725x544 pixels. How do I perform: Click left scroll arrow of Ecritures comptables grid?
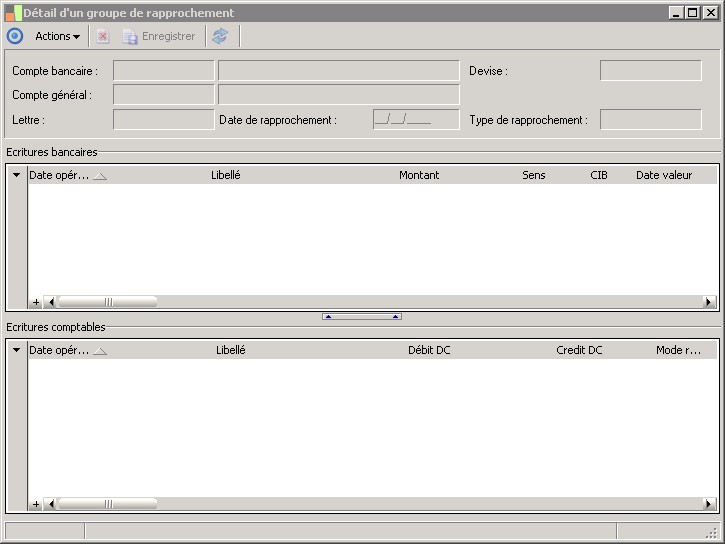point(51,504)
